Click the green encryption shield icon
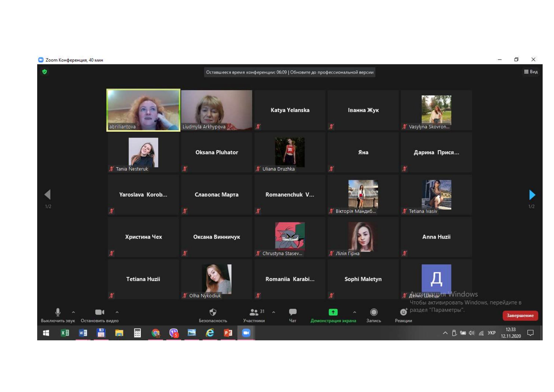Image resolution: width=554 pixels, height=392 pixels. [45, 72]
